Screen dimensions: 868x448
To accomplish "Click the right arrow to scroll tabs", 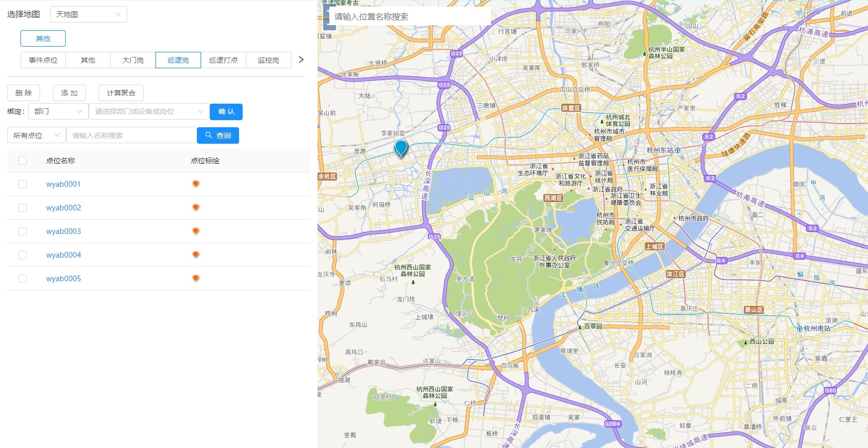I will coord(301,60).
